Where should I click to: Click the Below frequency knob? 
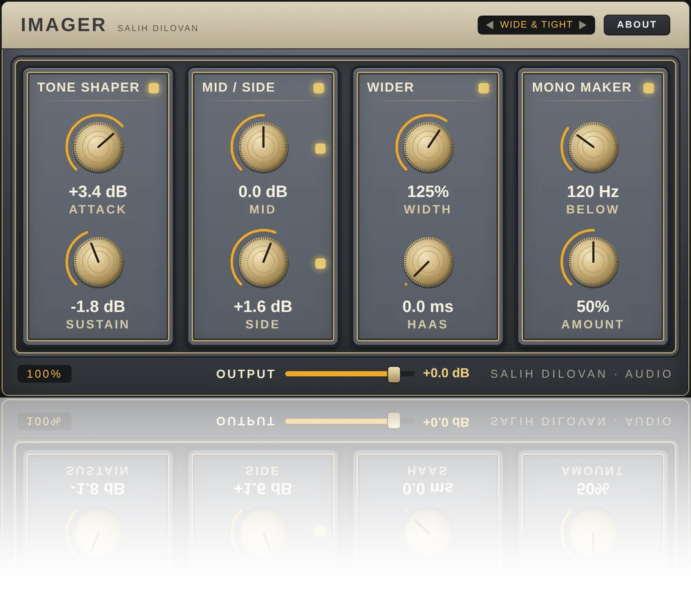(593, 147)
